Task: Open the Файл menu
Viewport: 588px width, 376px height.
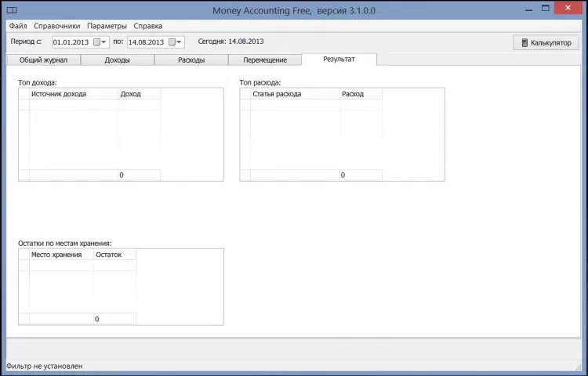Action: pyautogui.click(x=18, y=26)
